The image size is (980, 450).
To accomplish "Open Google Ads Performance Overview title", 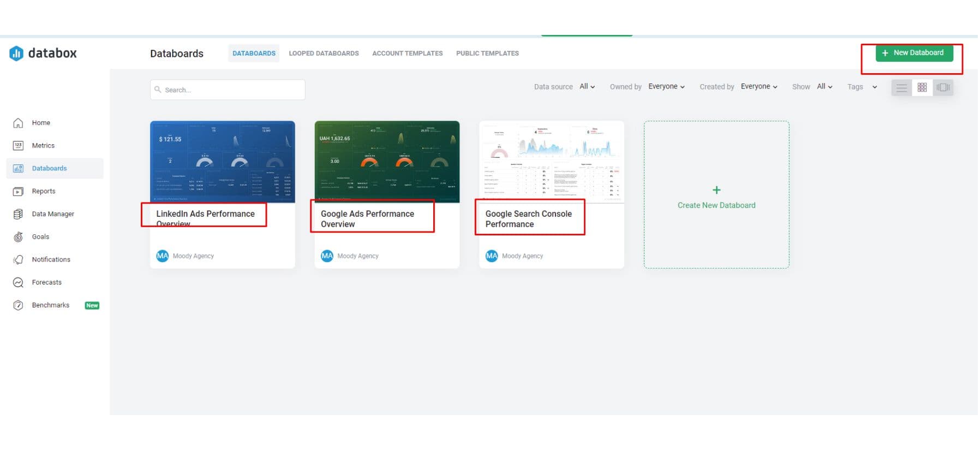I will 367,219.
